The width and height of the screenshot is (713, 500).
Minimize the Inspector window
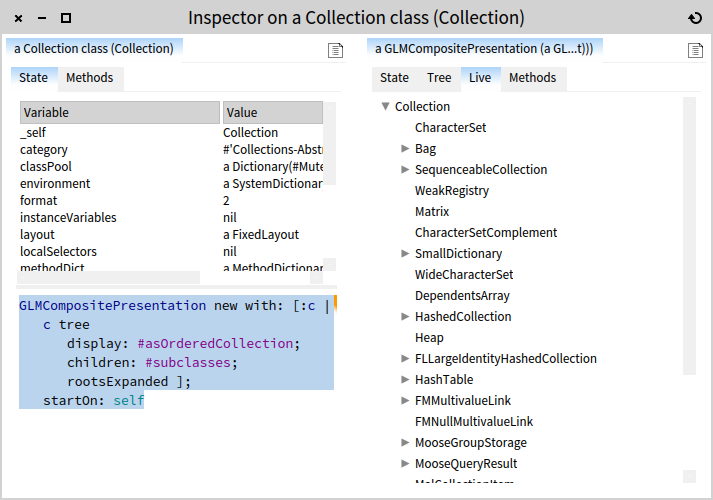pyautogui.click(x=42, y=18)
